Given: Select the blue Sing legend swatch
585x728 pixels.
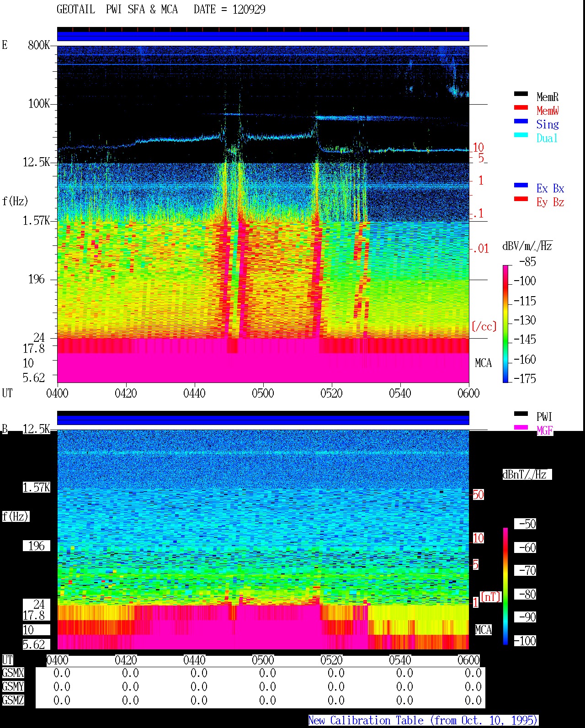Looking at the screenshot, I should pos(521,122).
